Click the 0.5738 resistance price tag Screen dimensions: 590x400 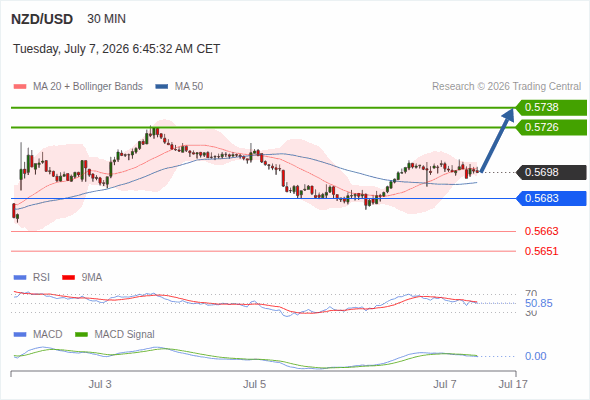[x=551, y=108]
